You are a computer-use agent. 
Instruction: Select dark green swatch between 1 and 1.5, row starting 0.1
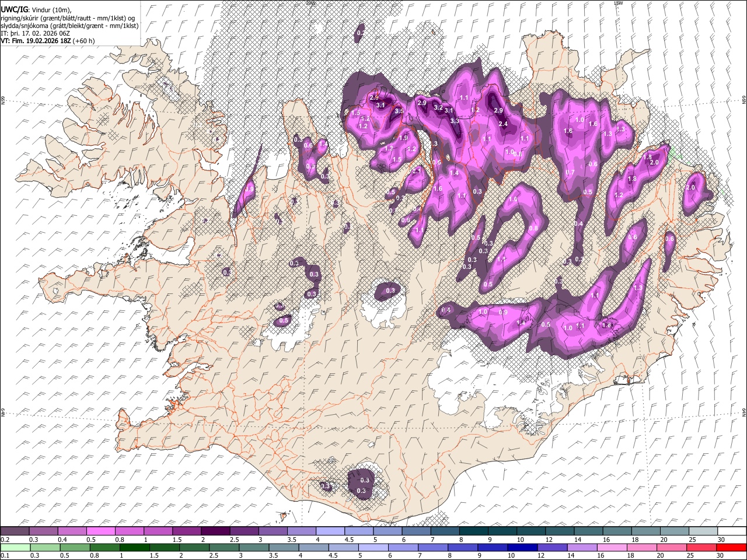point(135,547)
